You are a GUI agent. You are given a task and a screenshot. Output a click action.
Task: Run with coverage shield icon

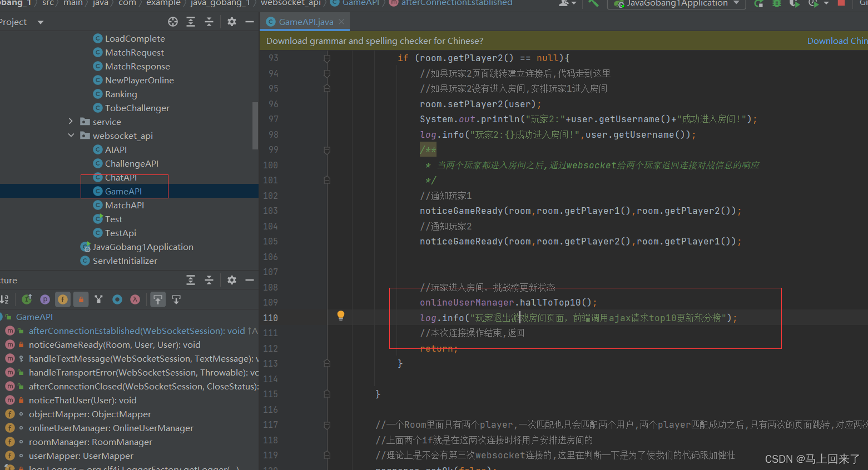795,3
